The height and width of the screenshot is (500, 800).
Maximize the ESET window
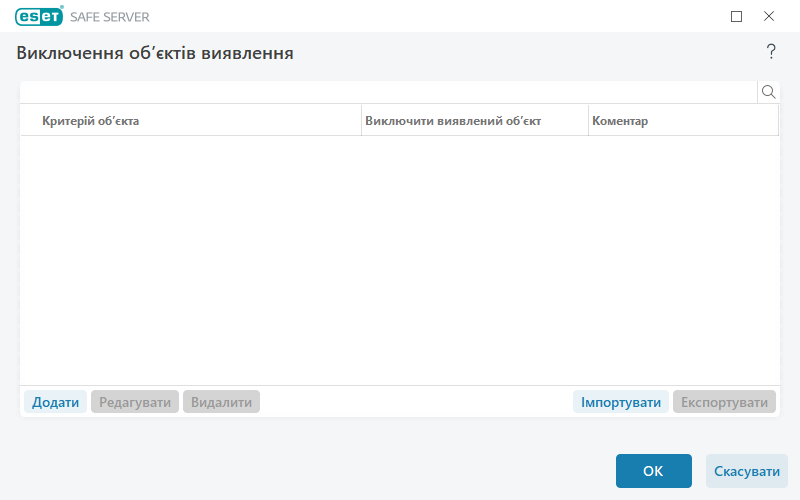tap(737, 16)
